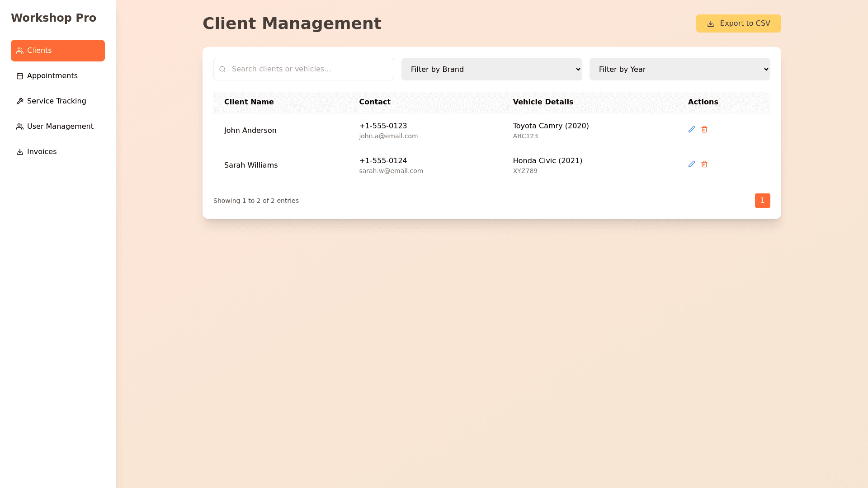Click edit pencil icon for John Anderson
This screenshot has height=488, width=868.
point(691,129)
